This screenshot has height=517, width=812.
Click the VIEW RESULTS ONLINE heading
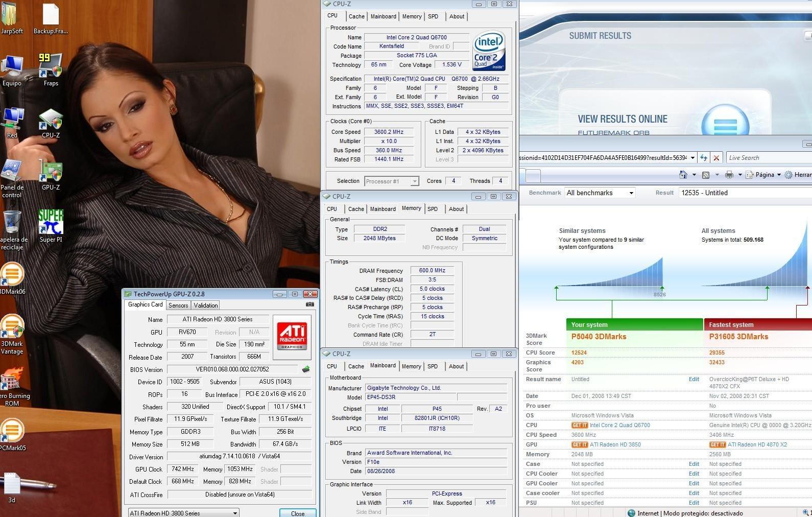[623, 119]
